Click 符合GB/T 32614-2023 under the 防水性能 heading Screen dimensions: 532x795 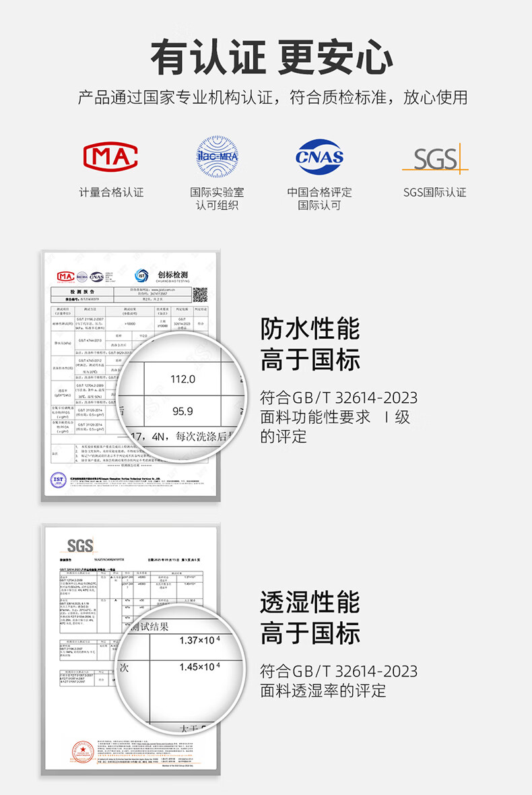339,397
